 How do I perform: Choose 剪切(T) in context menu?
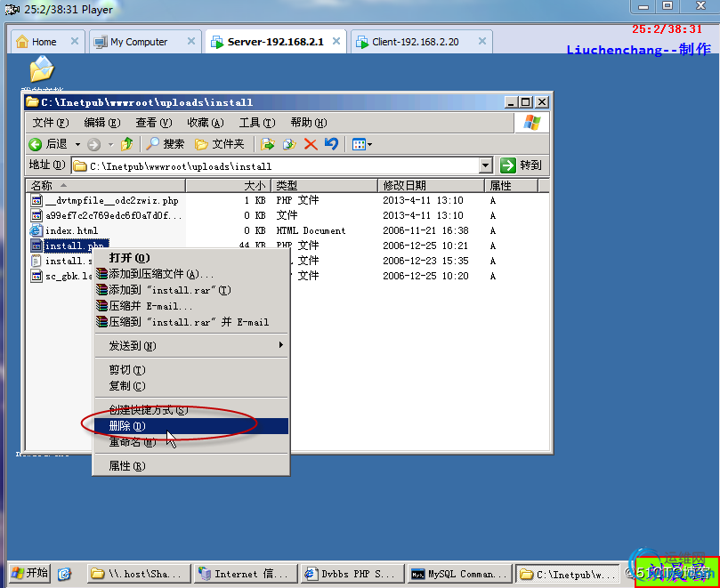(191, 370)
